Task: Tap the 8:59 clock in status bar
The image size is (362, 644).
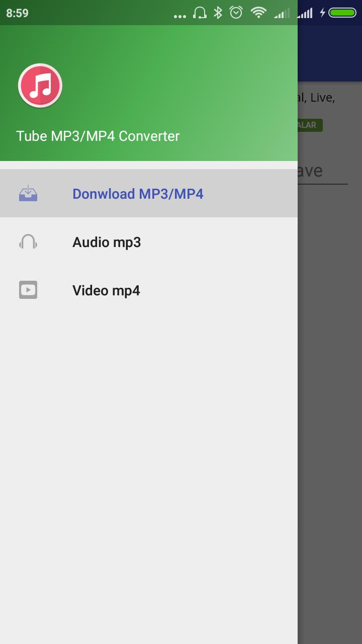Action: (17, 13)
